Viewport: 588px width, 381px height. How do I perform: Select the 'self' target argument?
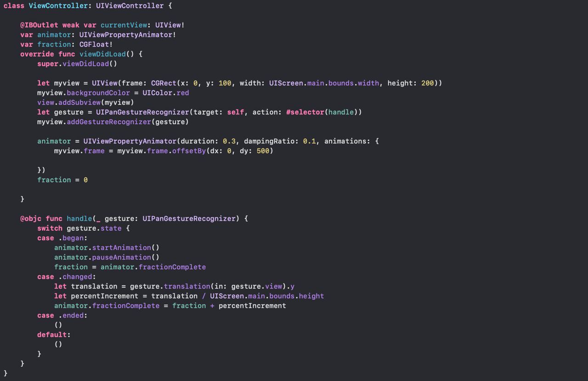tap(235, 112)
